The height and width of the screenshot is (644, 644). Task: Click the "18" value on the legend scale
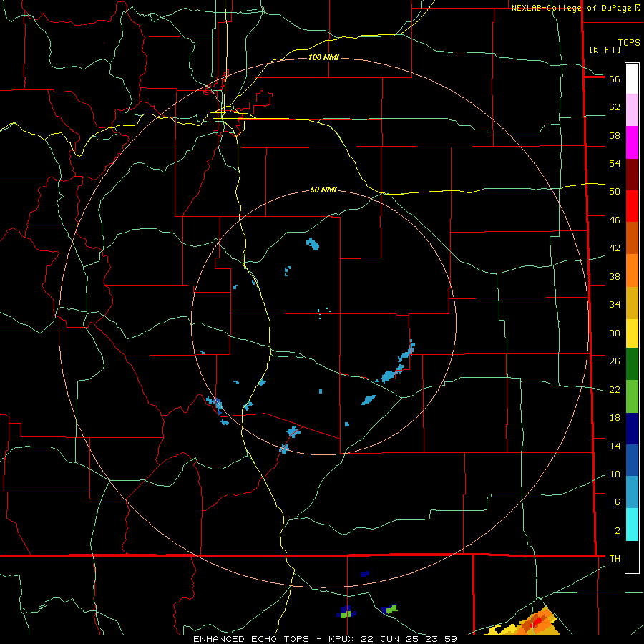615,418
